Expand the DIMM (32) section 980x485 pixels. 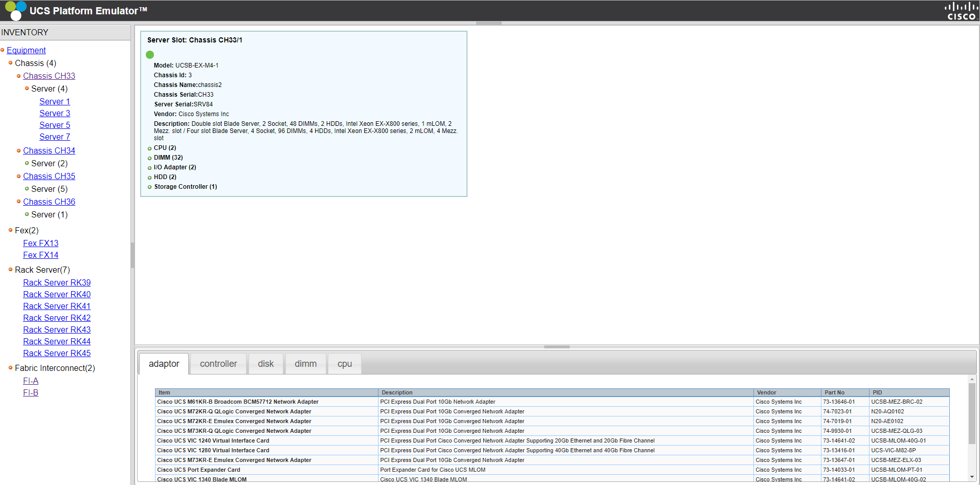click(149, 158)
